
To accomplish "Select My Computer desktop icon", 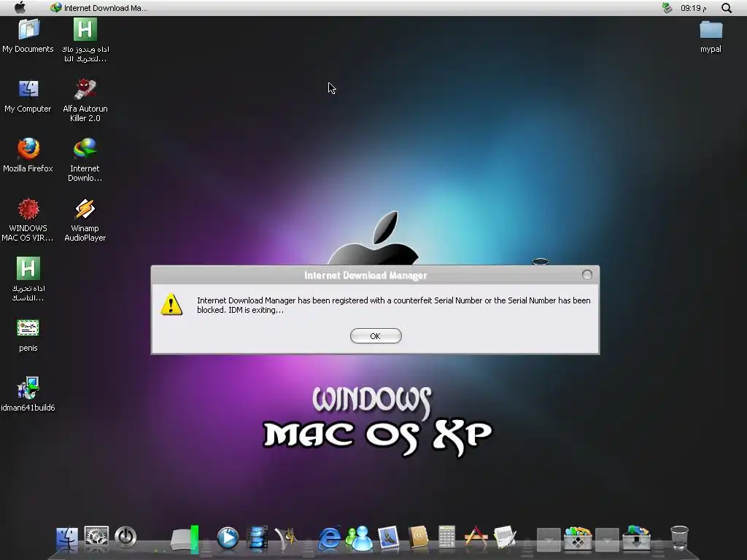I will pos(28,96).
